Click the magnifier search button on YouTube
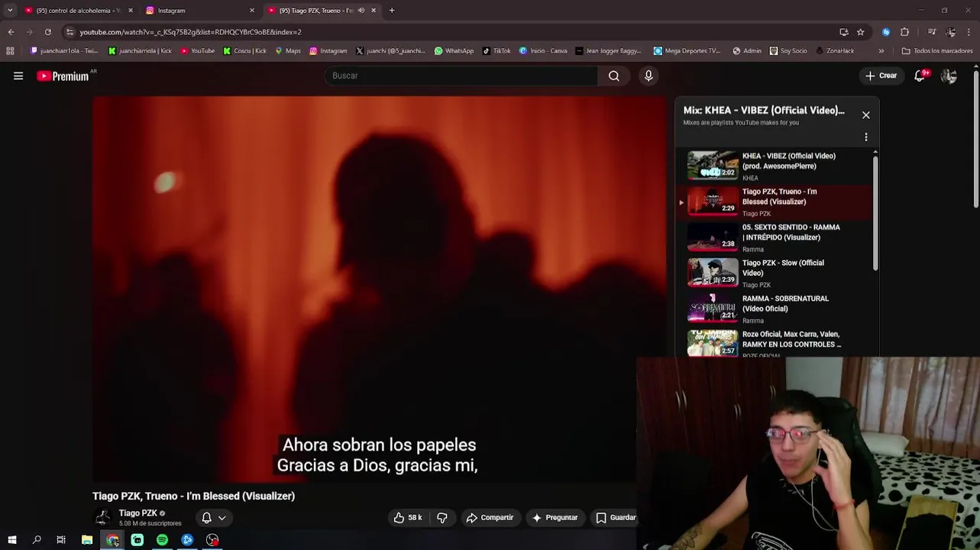980x550 pixels. click(614, 76)
